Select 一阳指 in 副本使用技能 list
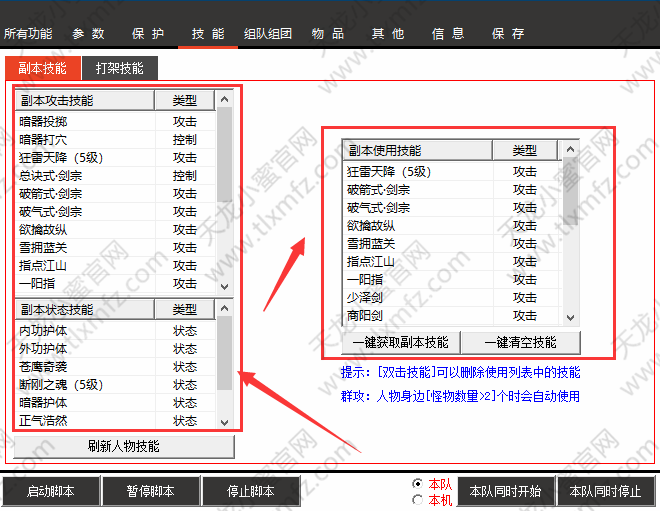 point(452,280)
